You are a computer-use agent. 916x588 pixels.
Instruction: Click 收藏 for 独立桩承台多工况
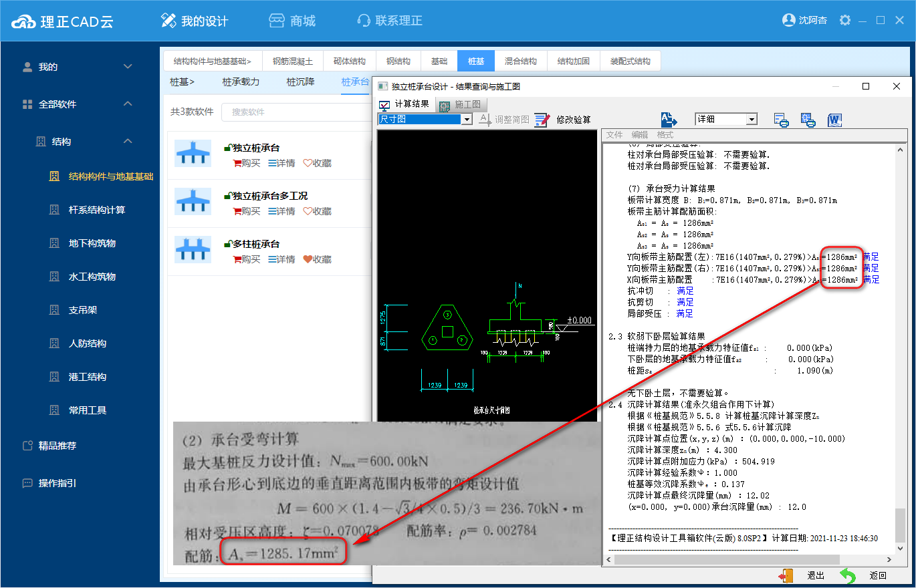317,211
